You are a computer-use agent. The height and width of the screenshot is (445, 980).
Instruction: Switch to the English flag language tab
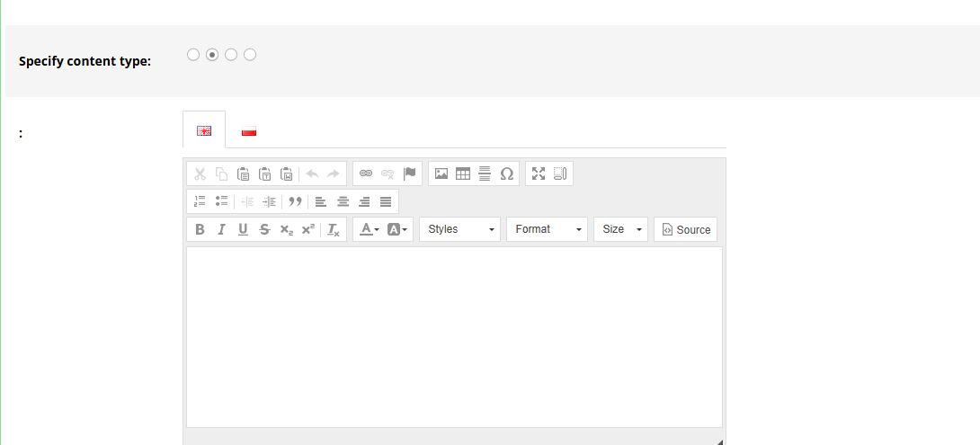(204, 130)
